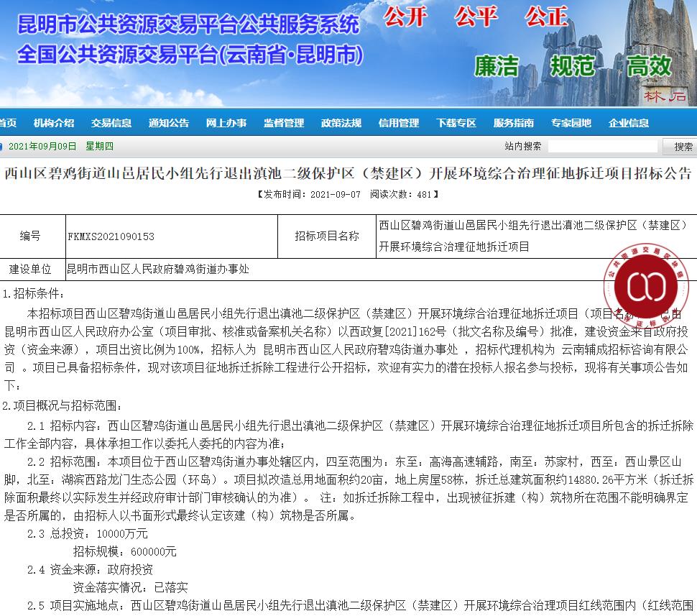Click the 资金来源：政府投资 line
This screenshot has width=697, height=616.
(x=90, y=570)
